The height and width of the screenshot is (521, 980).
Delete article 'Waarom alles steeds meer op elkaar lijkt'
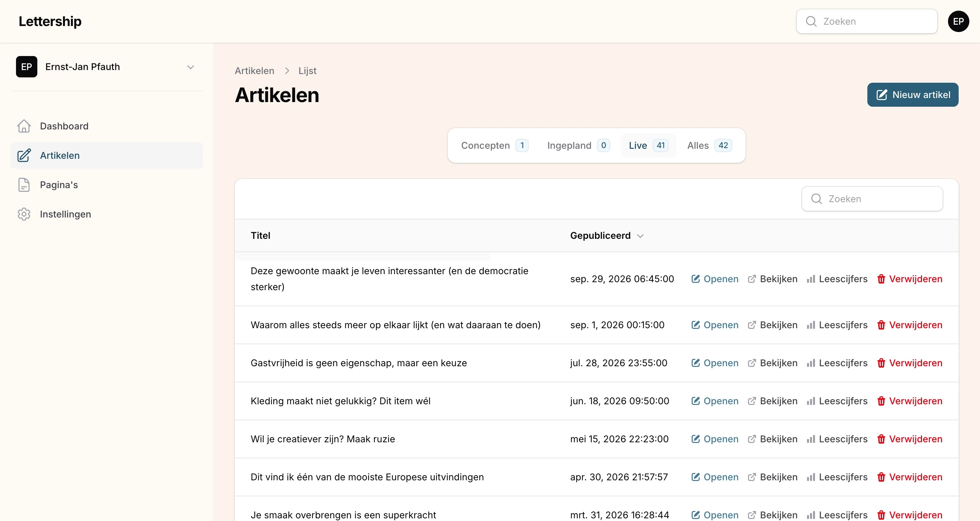[x=910, y=325]
